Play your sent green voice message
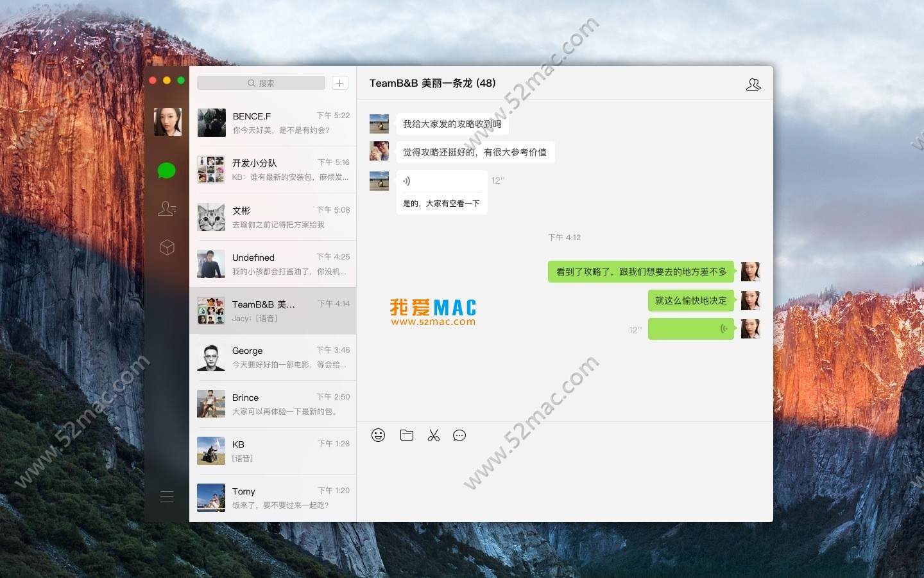Viewport: 924px width, 578px height. coord(691,329)
